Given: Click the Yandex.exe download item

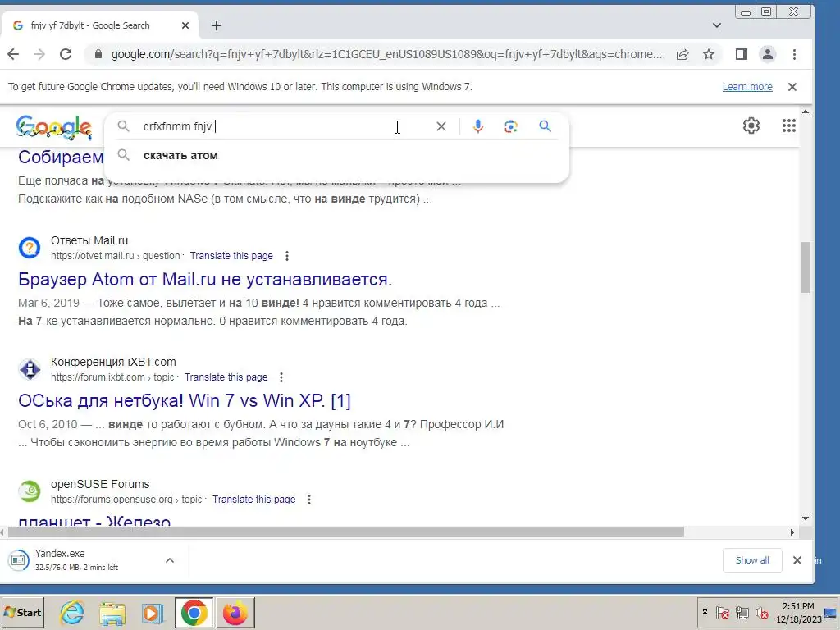Looking at the screenshot, I should (x=80, y=559).
